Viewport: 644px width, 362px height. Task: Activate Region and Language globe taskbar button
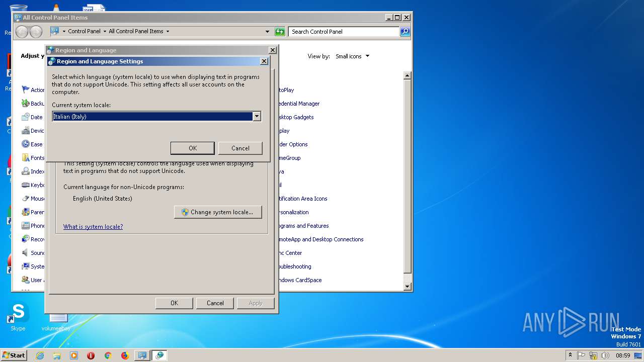click(159, 355)
